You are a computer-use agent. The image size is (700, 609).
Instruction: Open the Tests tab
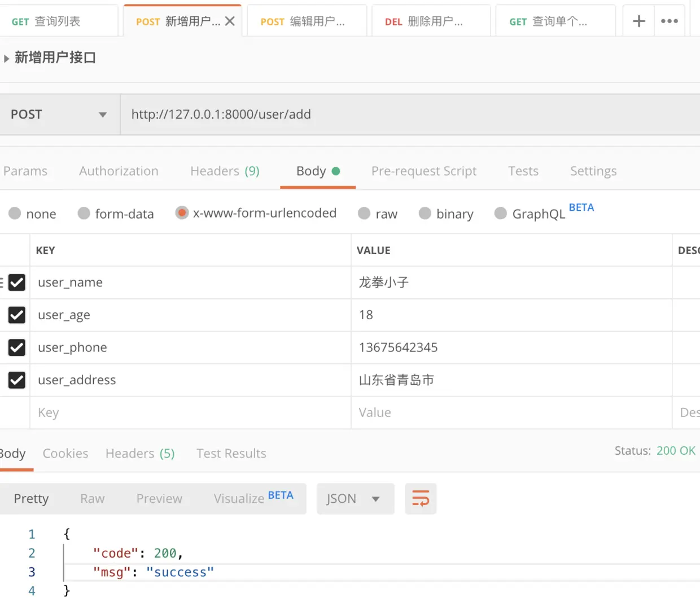coord(523,171)
